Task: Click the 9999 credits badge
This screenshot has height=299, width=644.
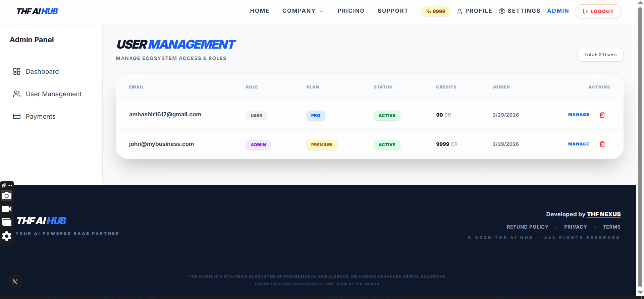Action: [435, 11]
